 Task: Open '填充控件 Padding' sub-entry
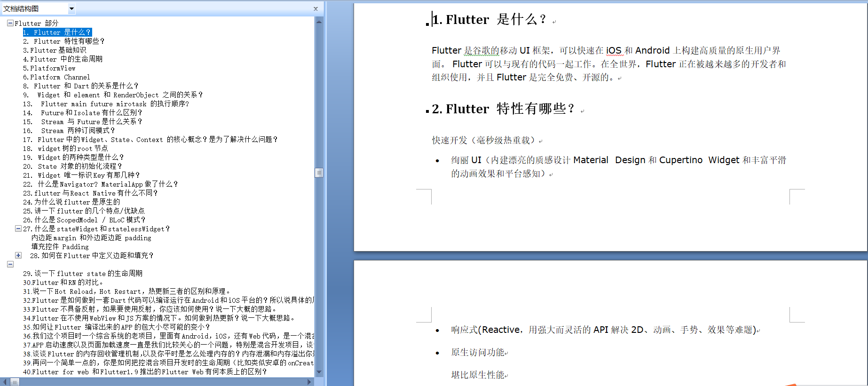pos(60,246)
